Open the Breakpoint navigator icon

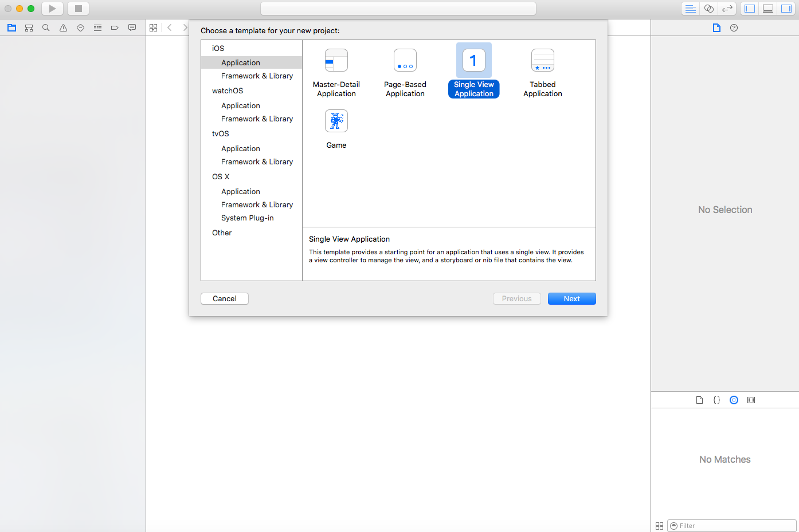(115, 27)
